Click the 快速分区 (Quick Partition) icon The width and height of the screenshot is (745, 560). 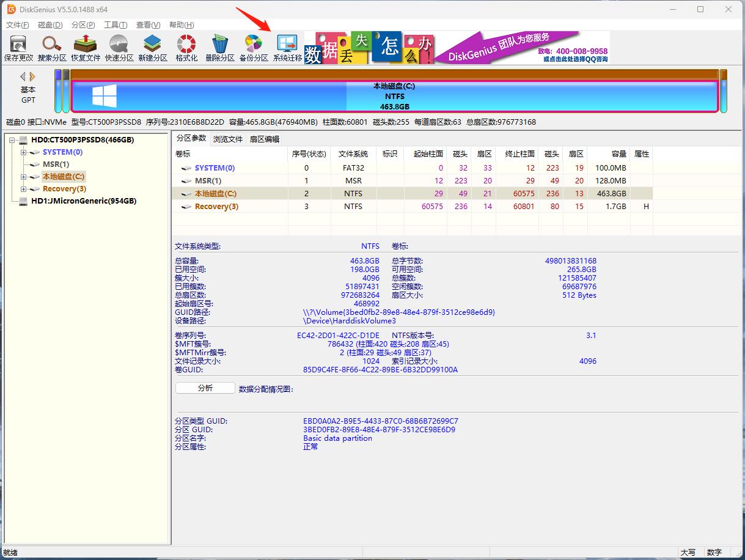119,47
